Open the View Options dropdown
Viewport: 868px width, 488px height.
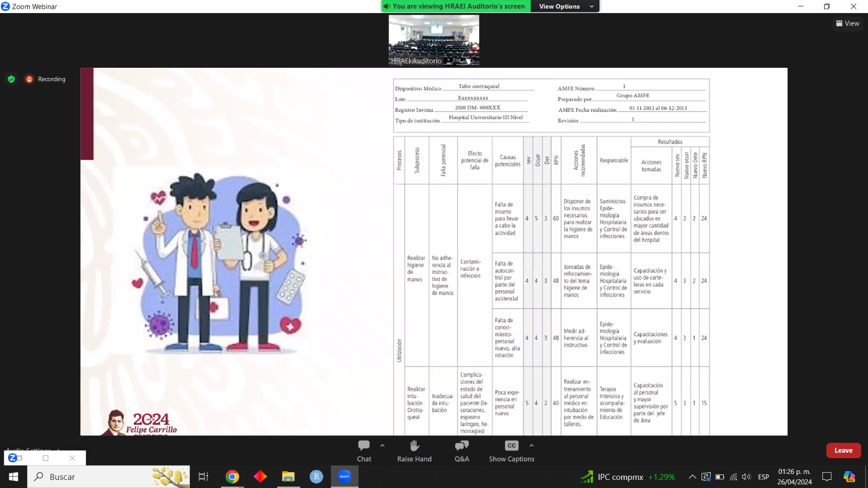point(565,7)
